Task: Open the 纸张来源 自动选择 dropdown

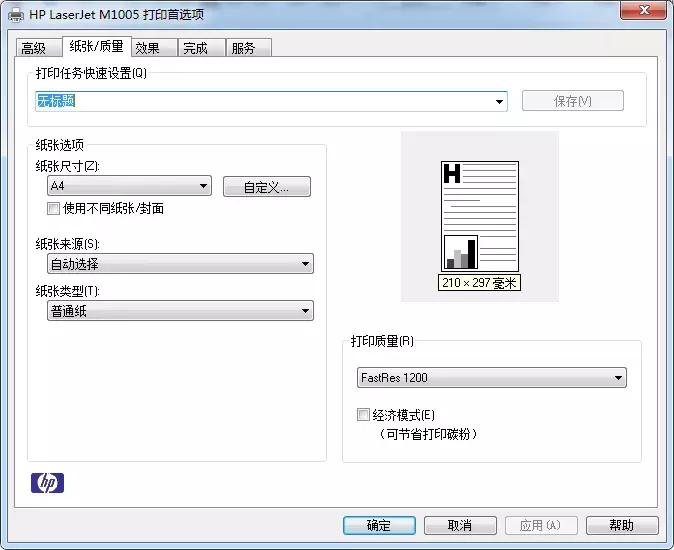Action: 180,264
